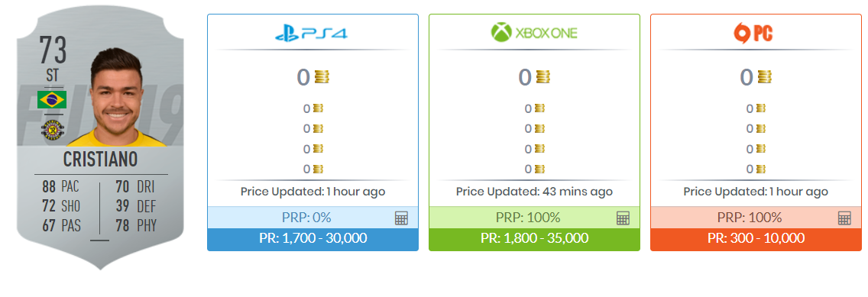The image size is (868, 297).
Task: Click the Xbox One logo
Action: click(533, 33)
